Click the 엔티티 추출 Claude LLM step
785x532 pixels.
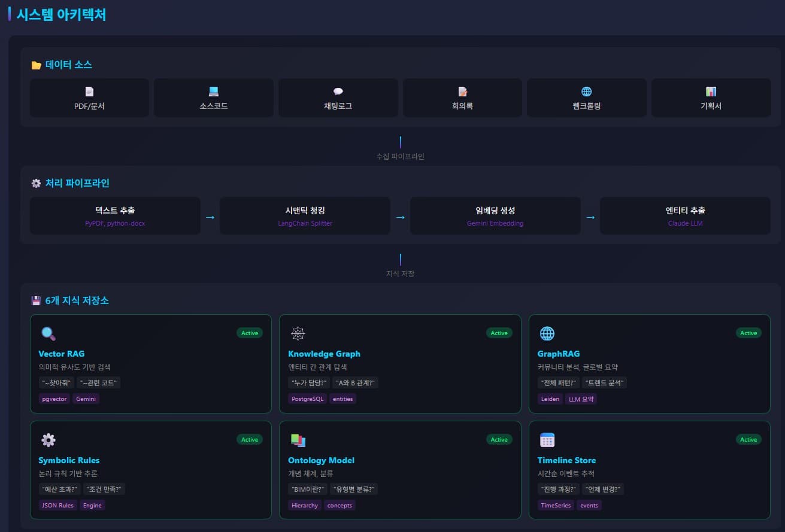click(685, 216)
